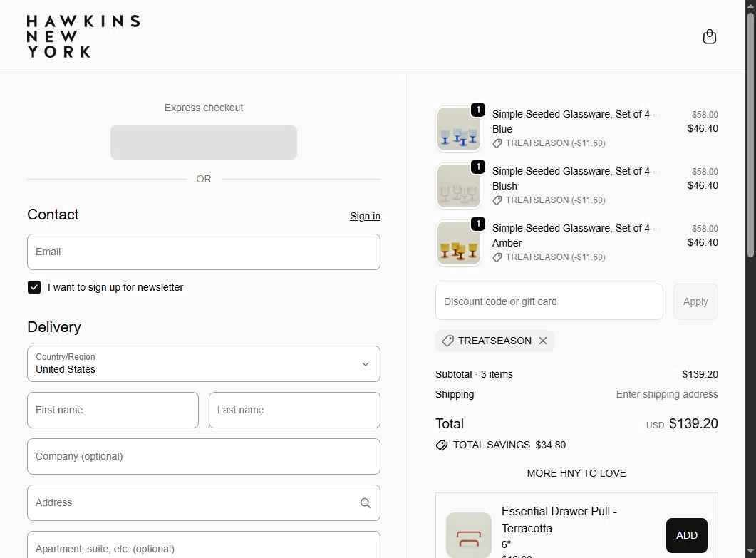The width and height of the screenshot is (756, 558).
Task: Click the tag icon in TREATSEASON chip
Action: click(447, 341)
